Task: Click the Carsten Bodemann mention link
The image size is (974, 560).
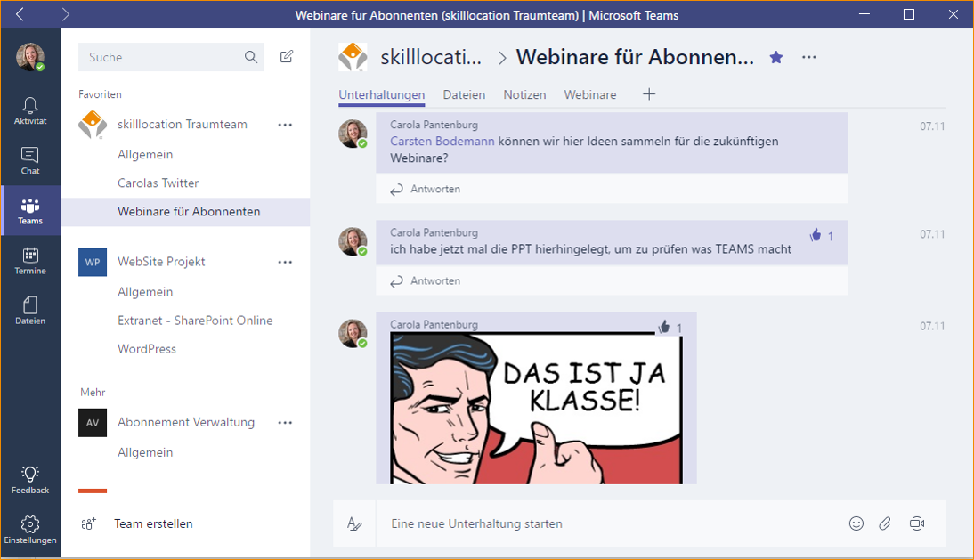Action: click(442, 142)
